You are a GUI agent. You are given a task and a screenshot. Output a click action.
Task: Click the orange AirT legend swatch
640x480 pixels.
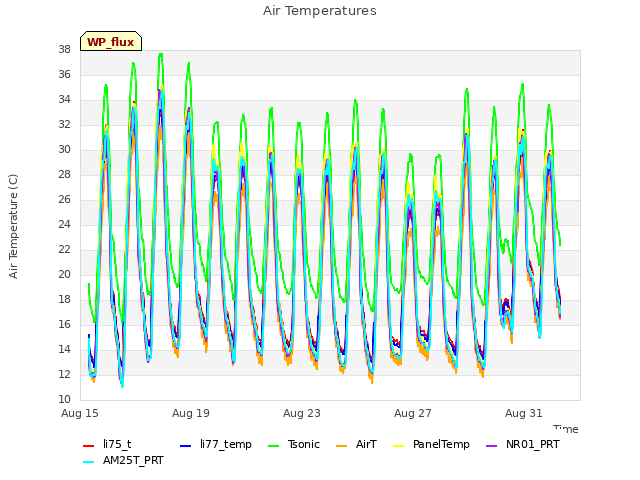coord(341,446)
